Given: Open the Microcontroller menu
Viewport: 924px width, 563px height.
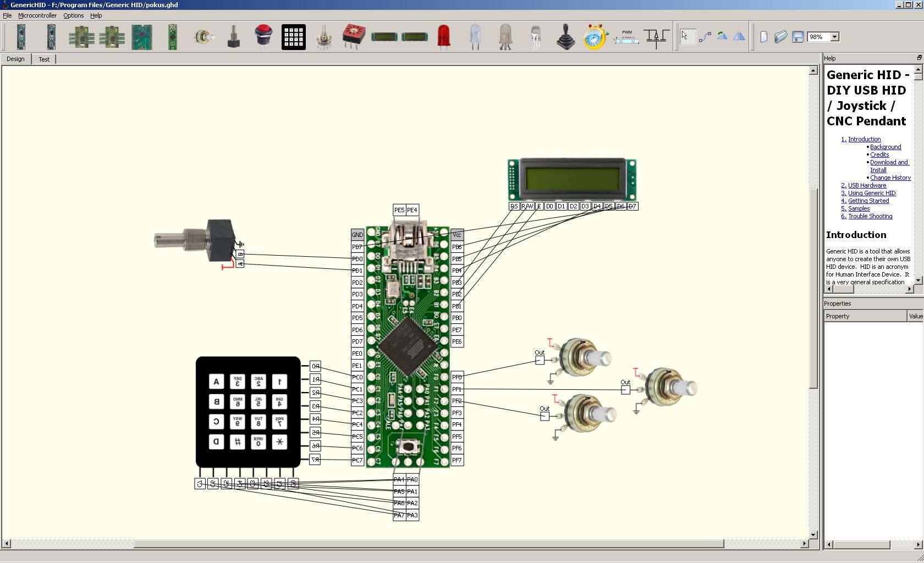Looking at the screenshot, I should [37, 15].
